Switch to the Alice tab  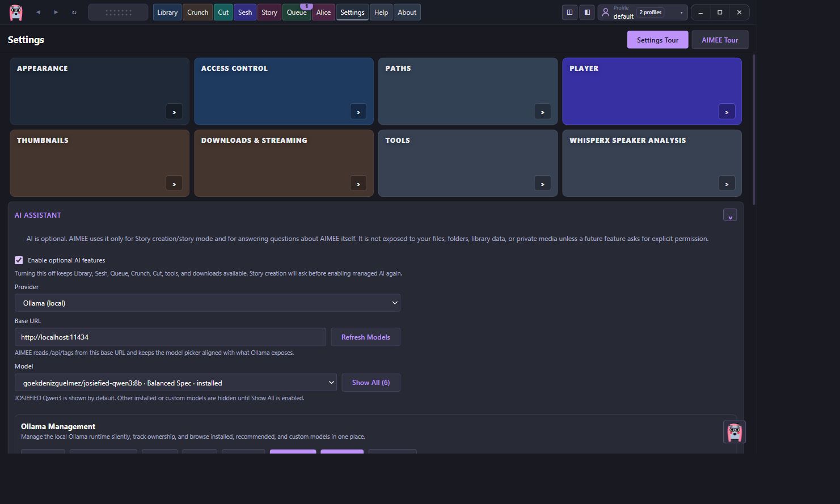pyautogui.click(x=323, y=12)
